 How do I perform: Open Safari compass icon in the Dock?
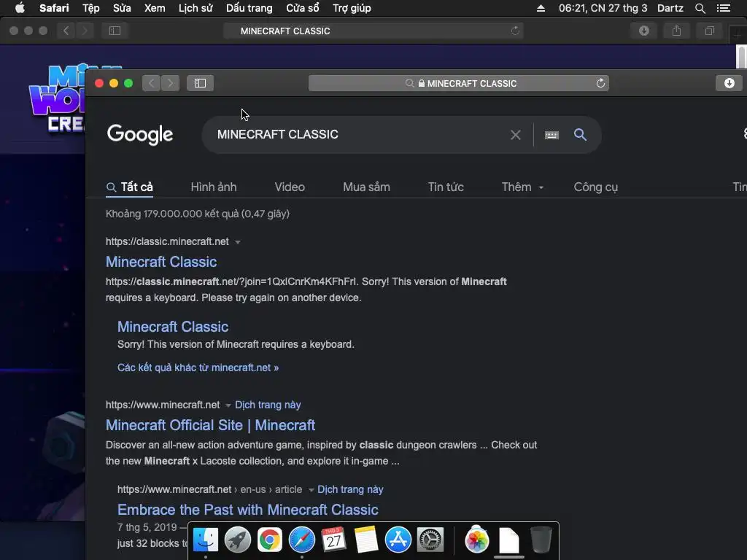tap(301, 540)
